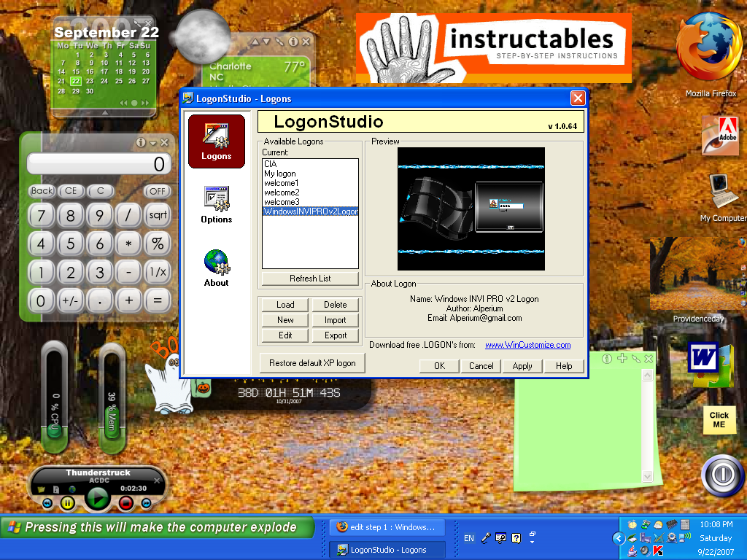Viewport: 747px width, 560px height.
Task: Click Cancel in LogonStudio
Action: [481, 366]
